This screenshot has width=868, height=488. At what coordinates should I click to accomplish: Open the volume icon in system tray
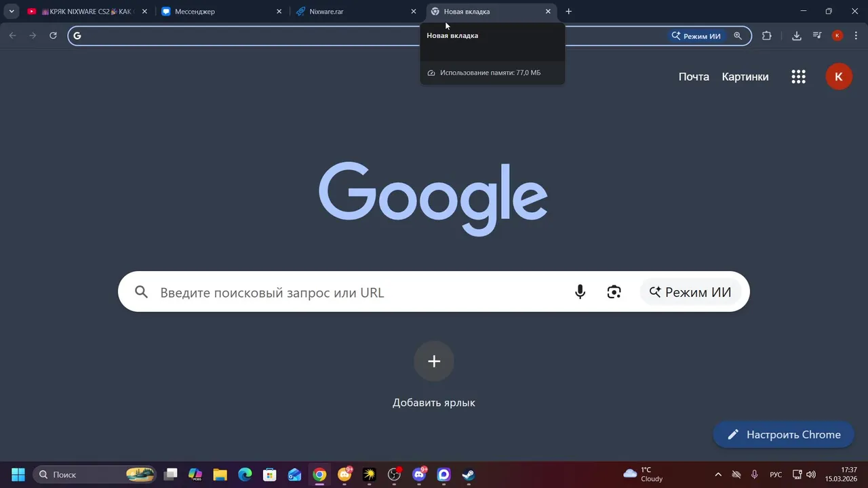click(811, 474)
